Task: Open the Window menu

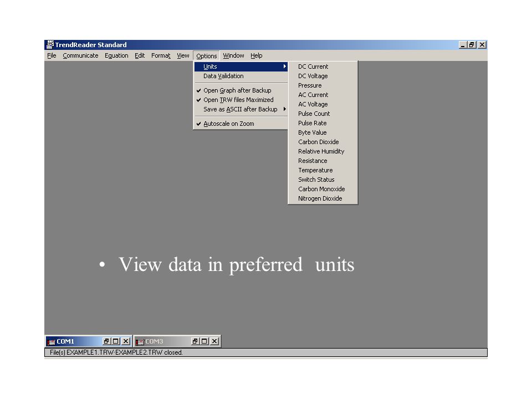Action: point(233,55)
